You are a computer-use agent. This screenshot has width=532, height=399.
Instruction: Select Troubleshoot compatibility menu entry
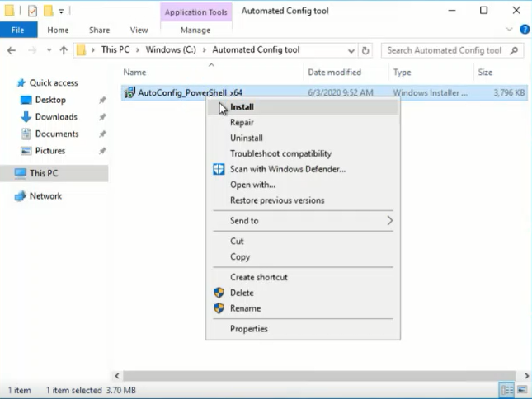303,153
